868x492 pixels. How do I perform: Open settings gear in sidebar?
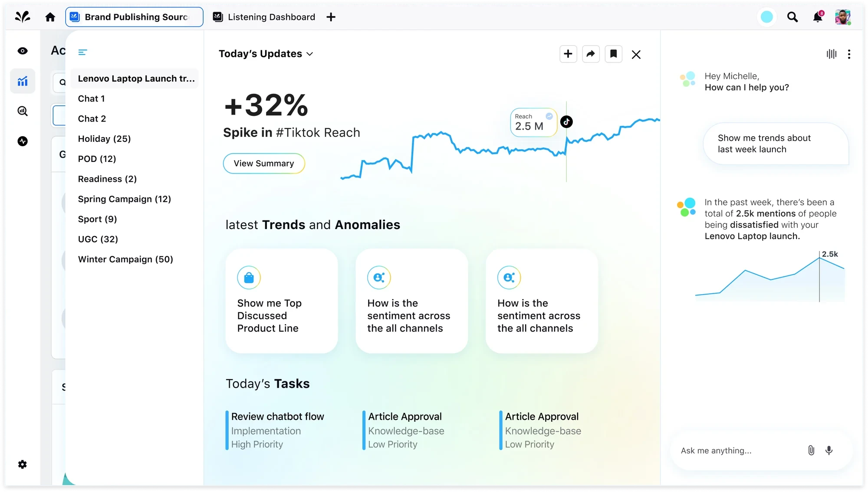click(23, 465)
